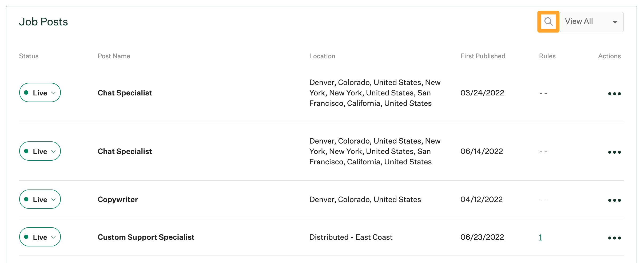This screenshot has height=263, width=644.
Task: Open actions menu for the first Chat Specialist
Action: tap(614, 93)
